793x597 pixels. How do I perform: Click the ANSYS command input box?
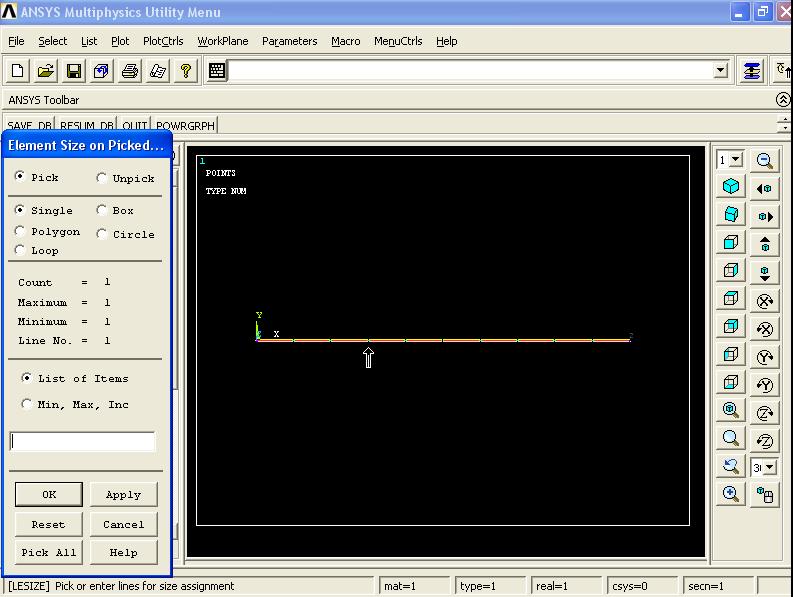pyautogui.click(x=471, y=70)
